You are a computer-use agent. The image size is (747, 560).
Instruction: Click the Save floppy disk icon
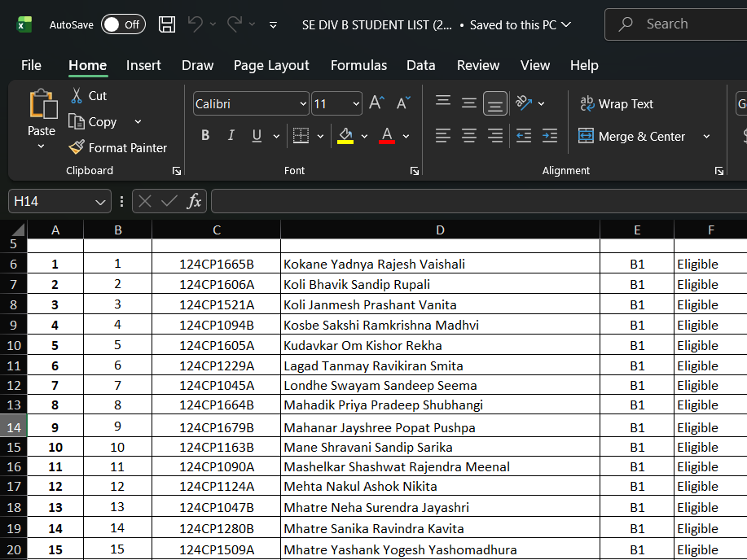click(167, 24)
